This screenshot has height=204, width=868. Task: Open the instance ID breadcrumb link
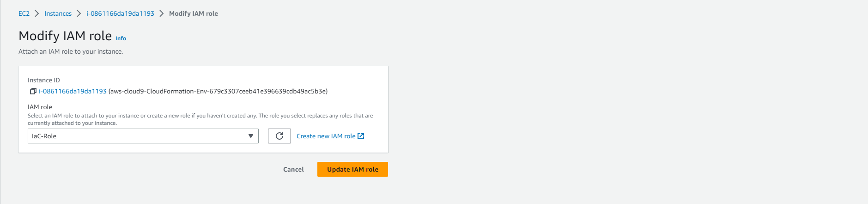[x=121, y=13]
